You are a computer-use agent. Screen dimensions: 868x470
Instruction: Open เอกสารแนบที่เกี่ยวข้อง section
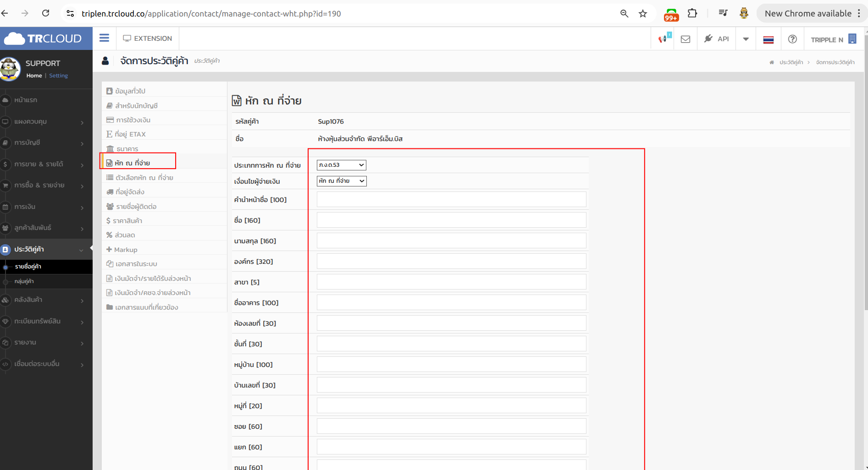[x=164, y=307]
